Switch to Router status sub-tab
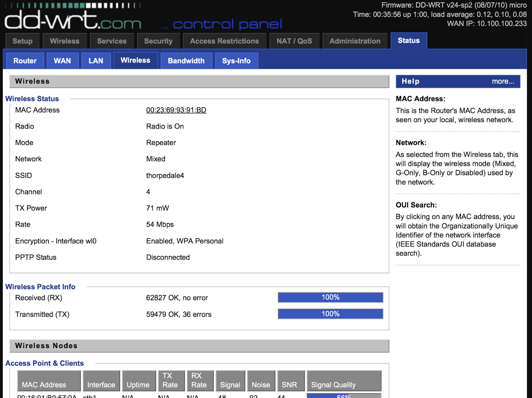The width and height of the screenshot is (532, 398). (25, 61)
